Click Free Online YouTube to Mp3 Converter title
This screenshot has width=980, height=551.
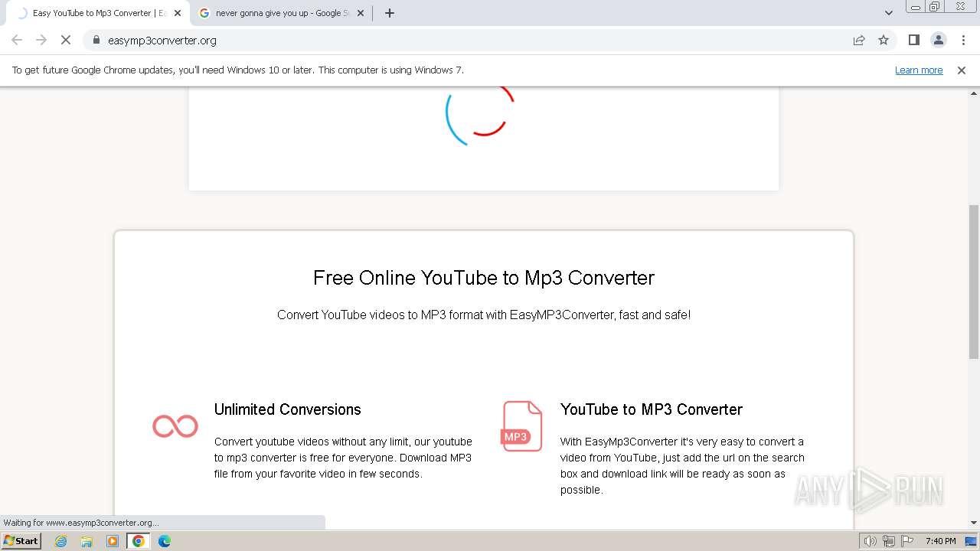pyautogui.click(x=484, y=278)
